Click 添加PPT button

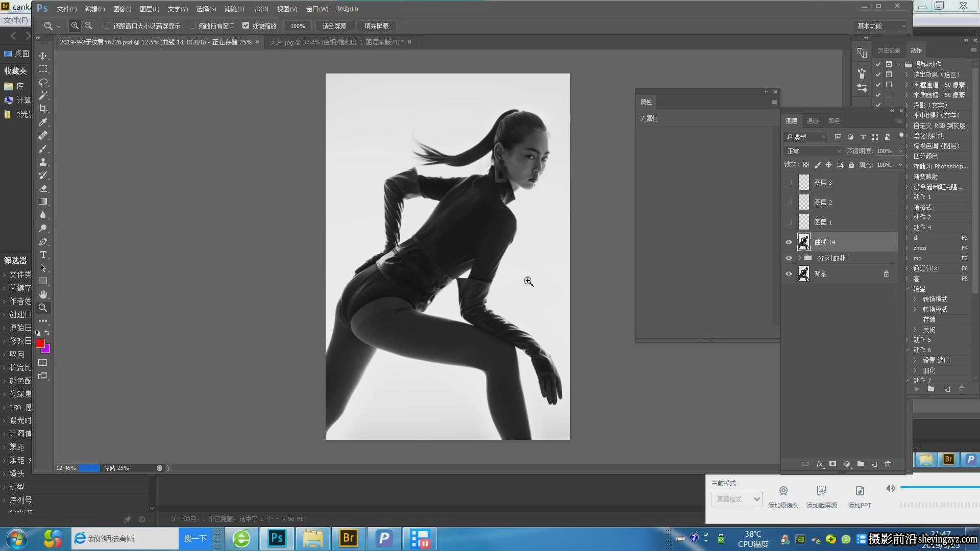tap(860, 496)
